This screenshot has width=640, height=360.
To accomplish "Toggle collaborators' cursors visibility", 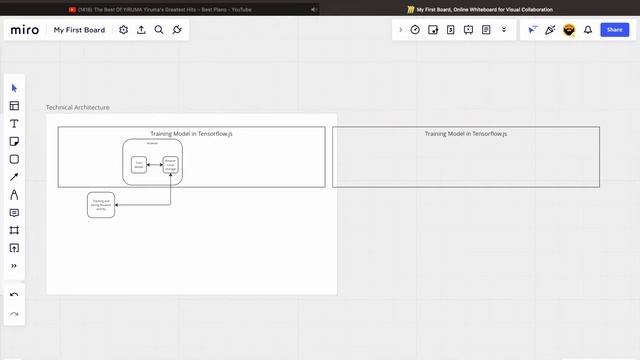I will [532, 30].
